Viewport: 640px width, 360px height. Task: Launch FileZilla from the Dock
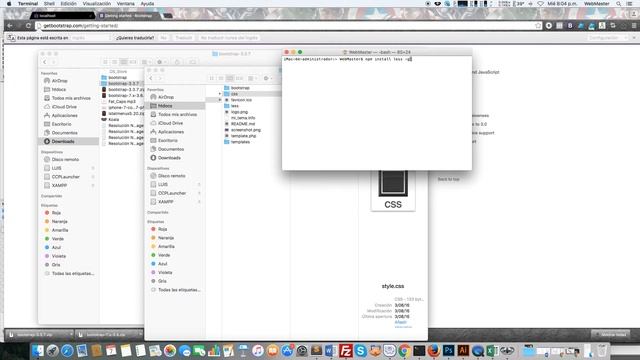tap(346, 350)
